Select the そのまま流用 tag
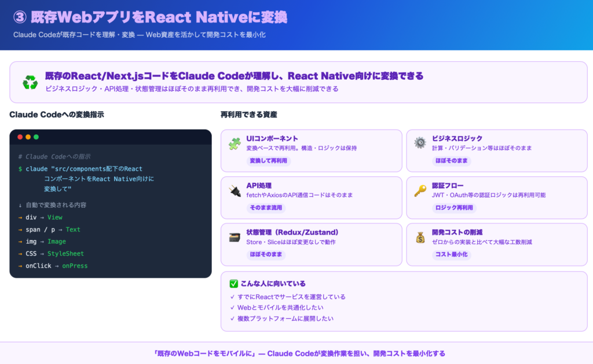This screenshot has width=593, height=364. pyautogui.click(x=266, y=208)
